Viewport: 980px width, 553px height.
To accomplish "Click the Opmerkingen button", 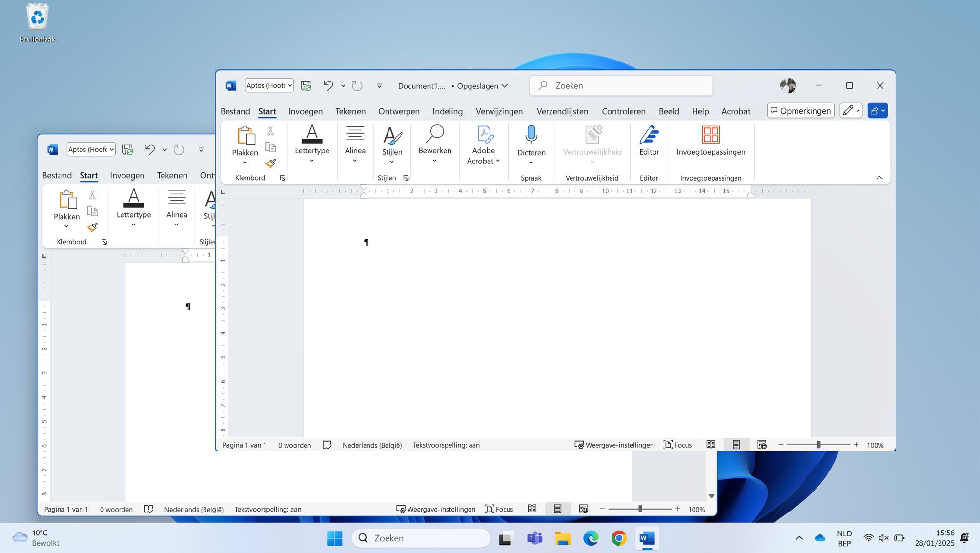I will pos(800,111).
